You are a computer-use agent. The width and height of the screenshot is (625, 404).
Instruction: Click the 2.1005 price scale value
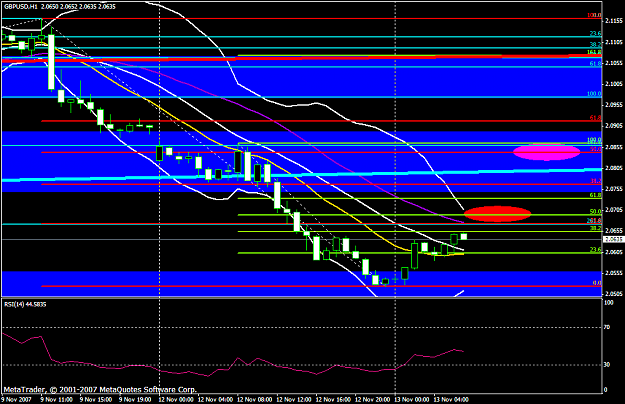(x=613, y=84)
